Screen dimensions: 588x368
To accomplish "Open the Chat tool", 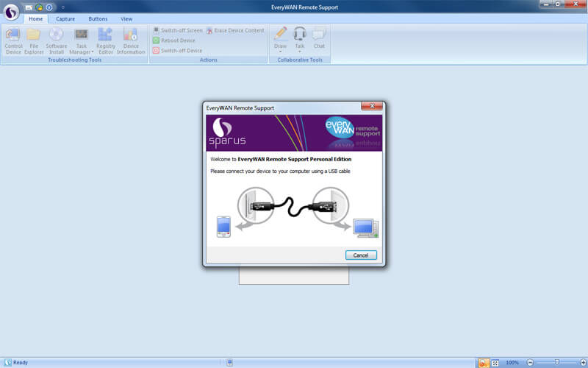I will [319, 38].
